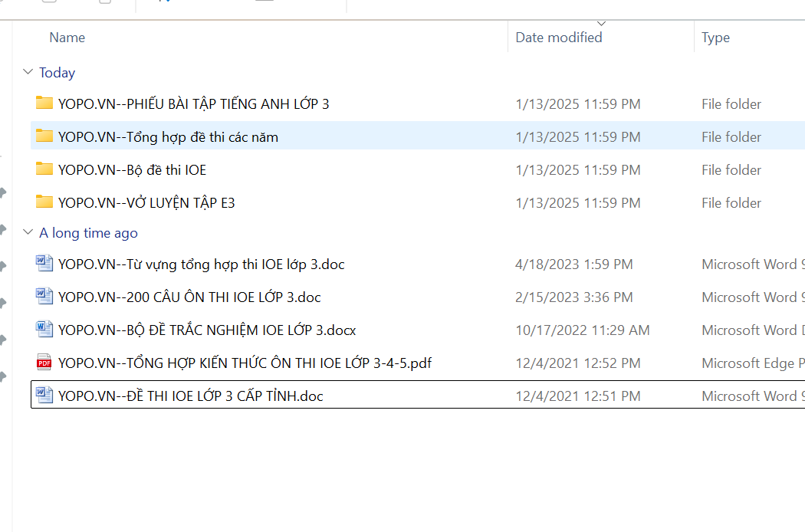The image size is (805, 532).
Task: Collapse the A long time ago group chevron
Action: (x=28, y=232)
